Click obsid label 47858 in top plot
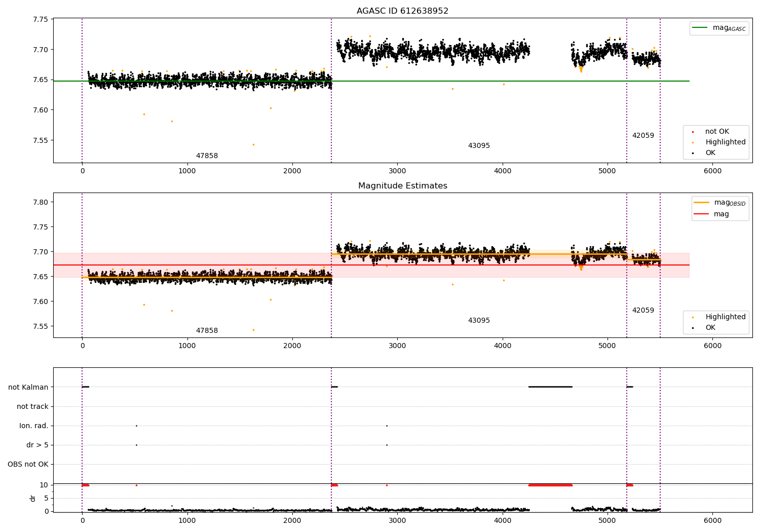Screen dimensions: 760x532 207,156
